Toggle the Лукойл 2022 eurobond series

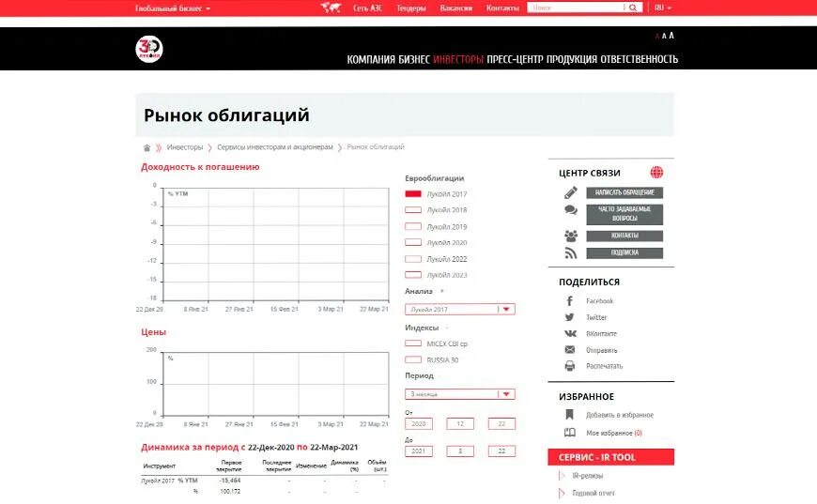pyautogui.click(x=413, y=259)
